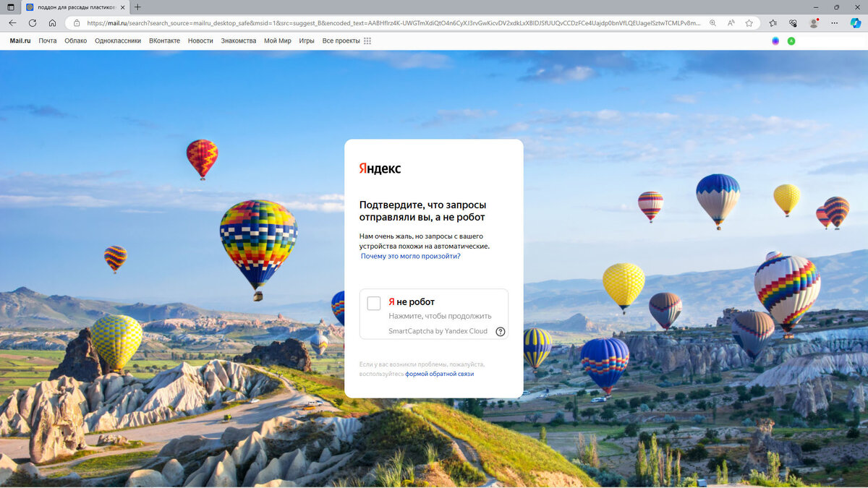Click 'SmartCaptcha by Yandex Cloud' text
Viewport: 868px width, 488px height.
tap(438, 332)
